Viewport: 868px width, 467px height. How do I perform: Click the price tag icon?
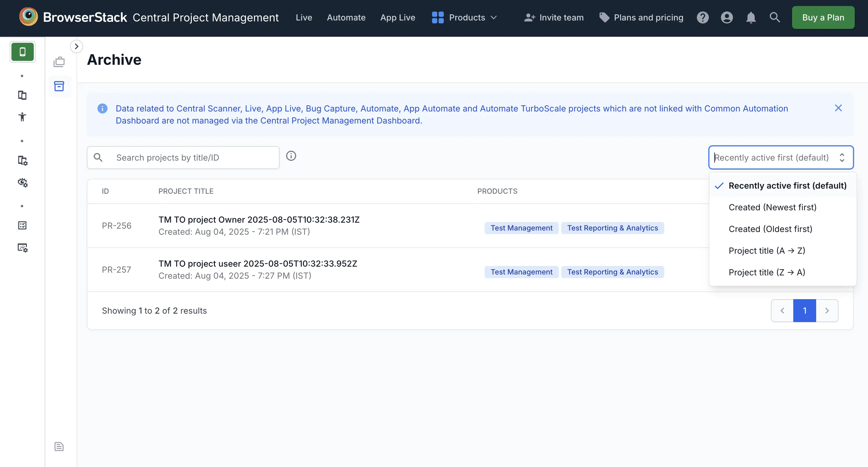[x=604, y=17]
